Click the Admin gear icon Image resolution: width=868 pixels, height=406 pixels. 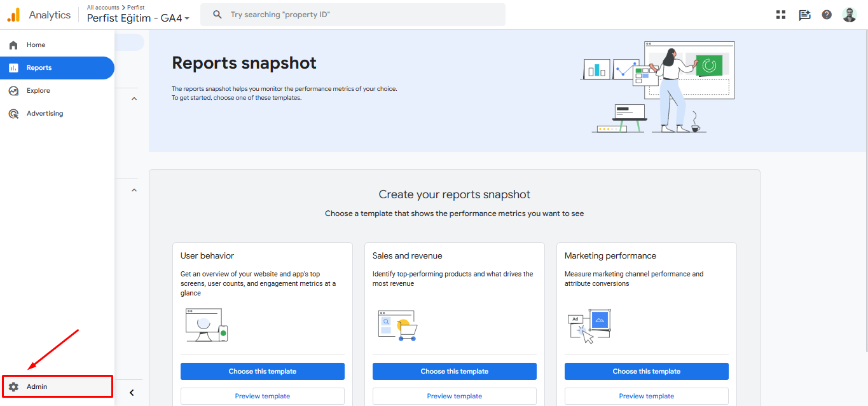tap(13, 386)
